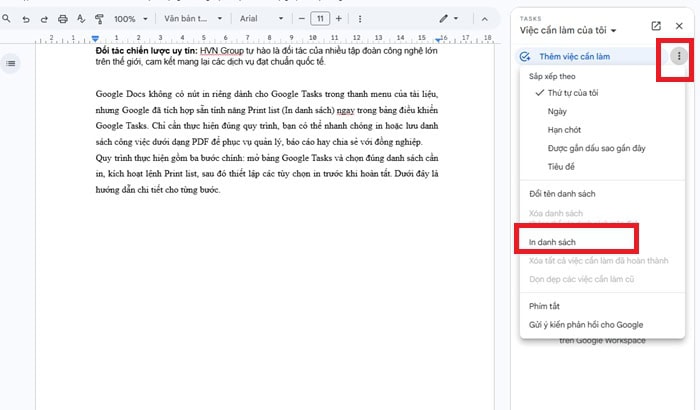Click the underlined word ngay in paragraph
Image resolution: width=700 pixels, height=410 pixels.
pyautogui.click(x=346, y=110)
